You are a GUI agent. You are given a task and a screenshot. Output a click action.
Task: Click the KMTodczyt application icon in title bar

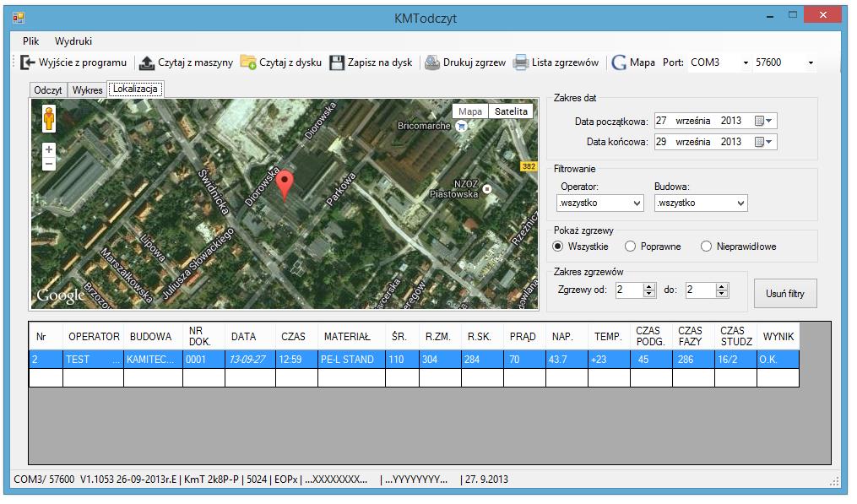coord(19,18)
